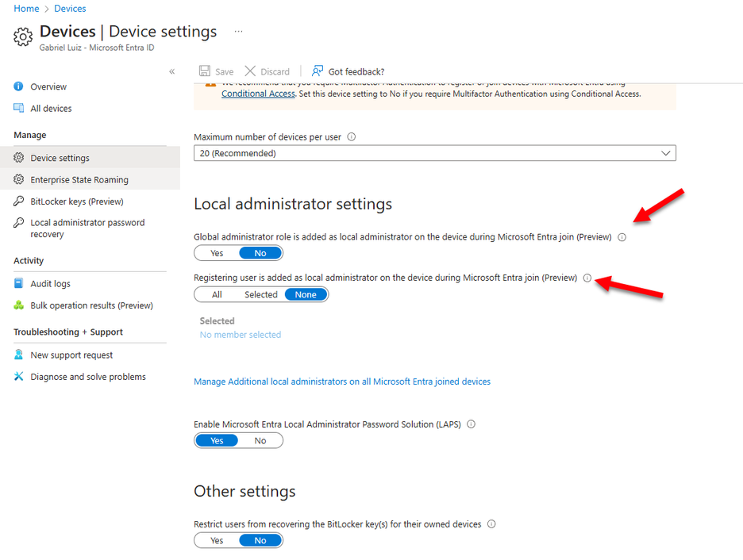Set Global administrator role toggle to No
This screenshot has width=743, height=560.
pyautogui.click(x=260, y=253)
